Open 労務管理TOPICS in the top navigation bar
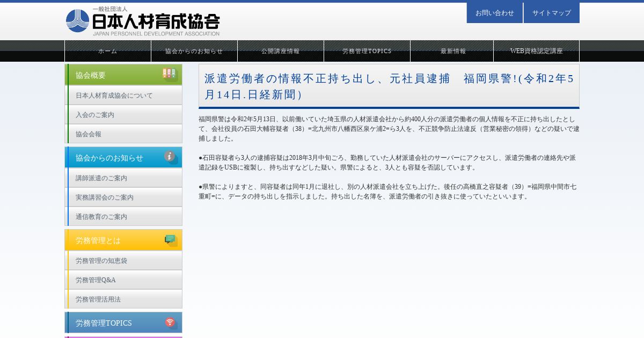The height and width of the screenshot is (338, 644). 367,51
